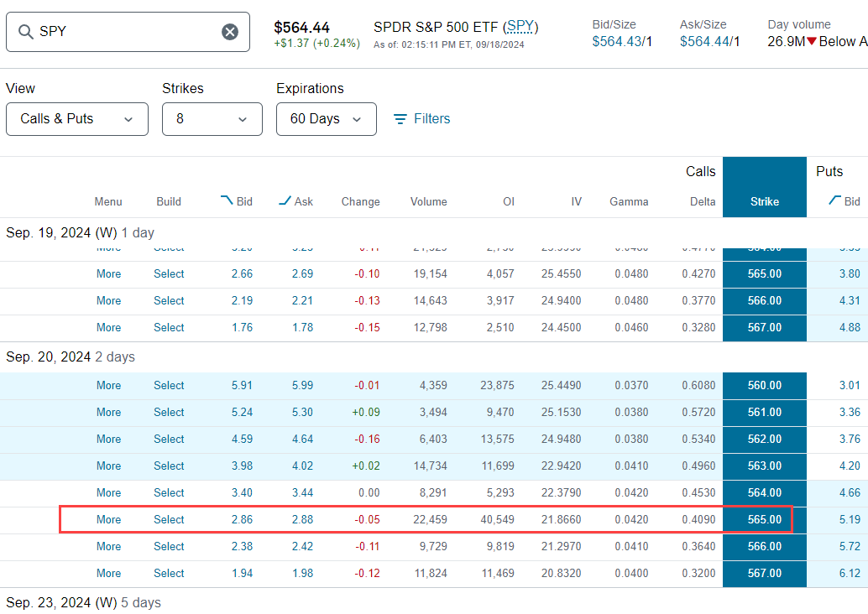Open More menu for Sep 20 564.00 strike

[108, 493]
